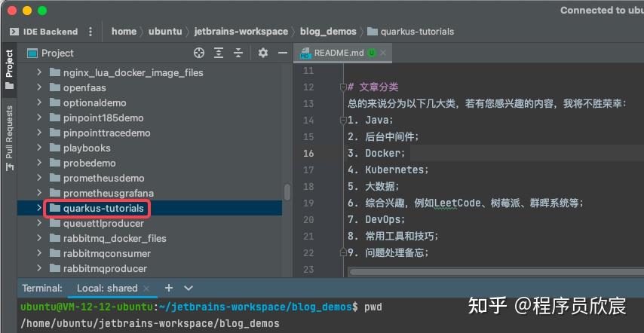644x333 pixels.
Task: Close the Local: shared terminal tab
Action: (148, 289)
